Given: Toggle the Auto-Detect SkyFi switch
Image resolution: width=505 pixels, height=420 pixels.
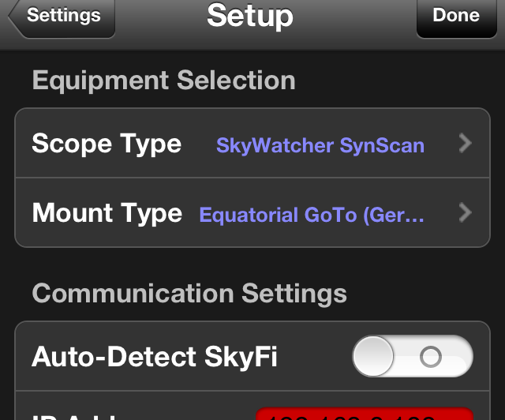Looking at the screenshot, I should coord(412,357).
